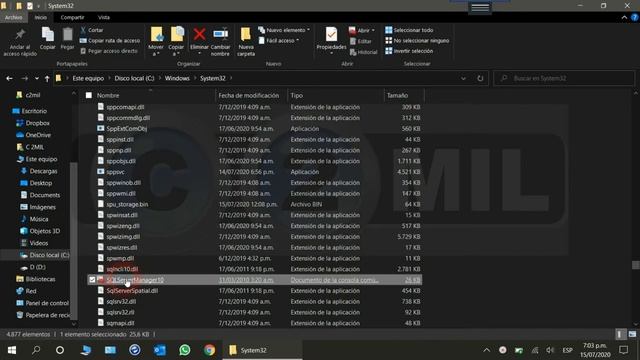Click Invertir selección

pyautogui.click(x=409, y=51)
